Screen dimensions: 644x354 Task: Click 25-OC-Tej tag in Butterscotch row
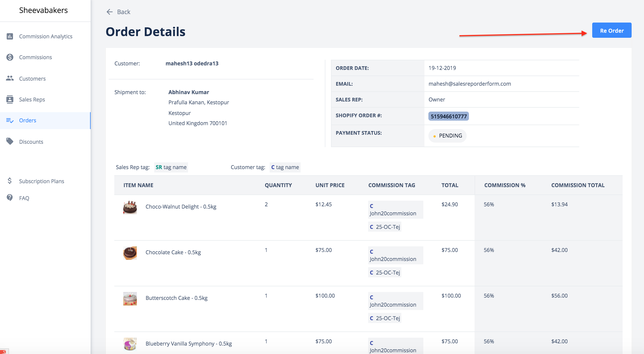pyautogui.click(x=385, y=318)
